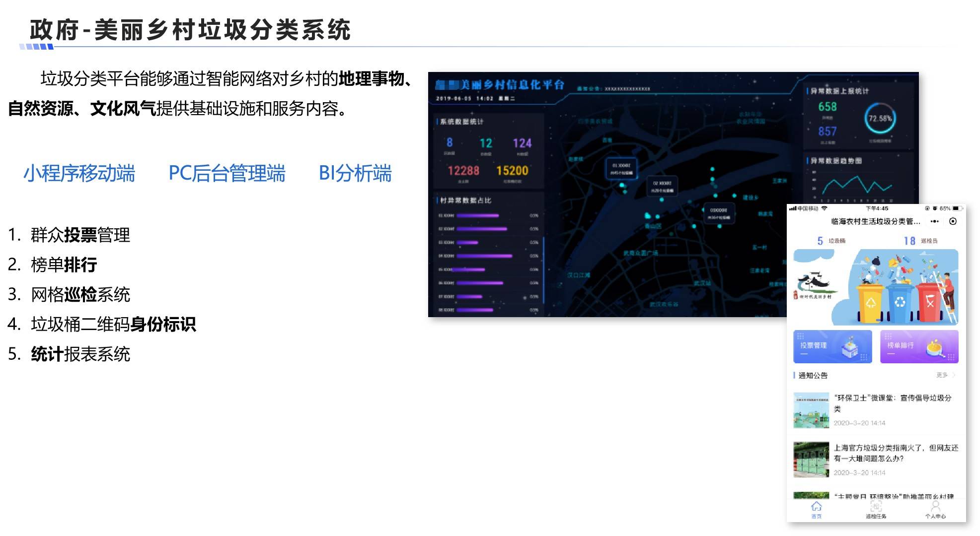Click the 上海官方垃圾分类 article thumbnail

tap(811, 460)
